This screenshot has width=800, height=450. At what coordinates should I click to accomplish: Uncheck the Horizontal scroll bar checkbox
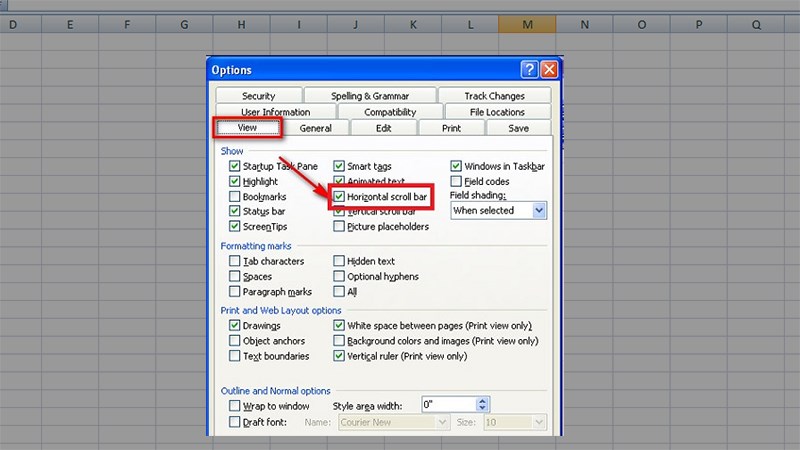click(x=339, y=196)
